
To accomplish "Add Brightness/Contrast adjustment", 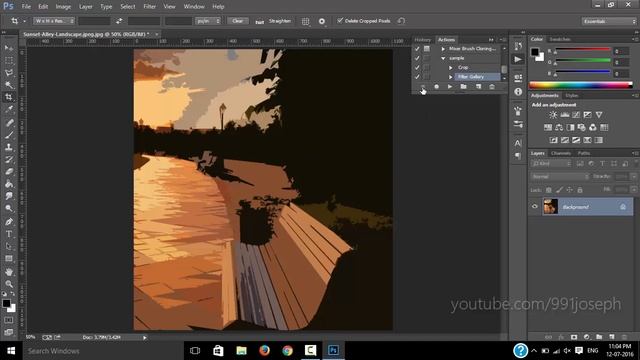I will (553, 115).
